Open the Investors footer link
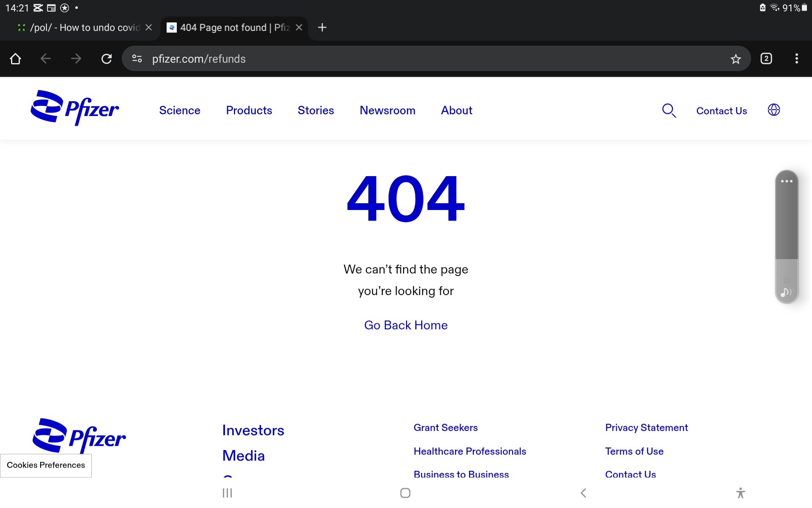This screenshot has width=812, height=508. point(253,431)
